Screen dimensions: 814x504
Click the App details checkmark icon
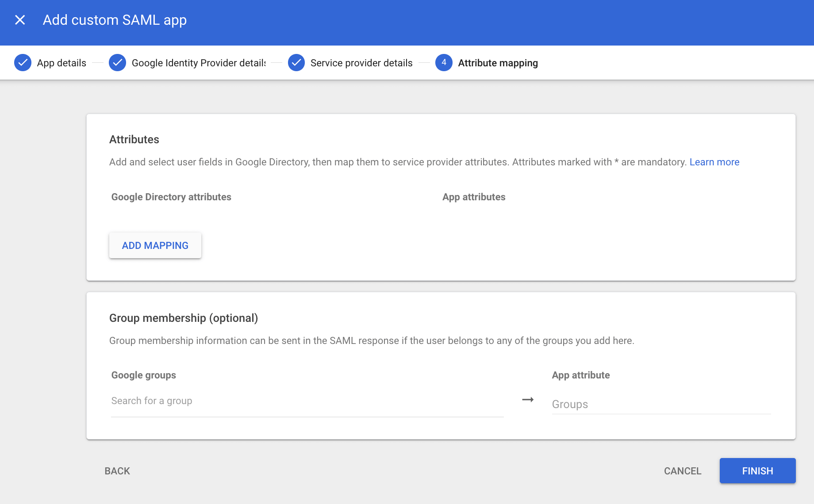tap(23, 63)
